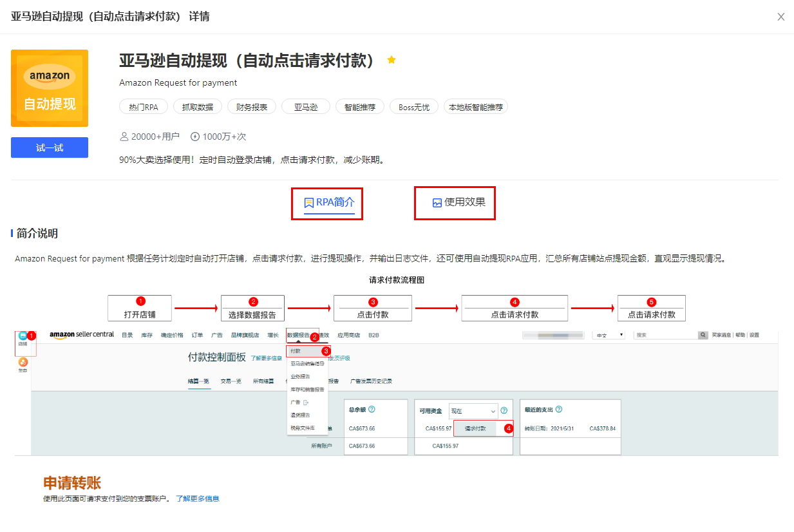Viewport: 794px width, 532px height.
Task: Open the 中文 language dropdown in screenshot
Action: click(610, 335)
